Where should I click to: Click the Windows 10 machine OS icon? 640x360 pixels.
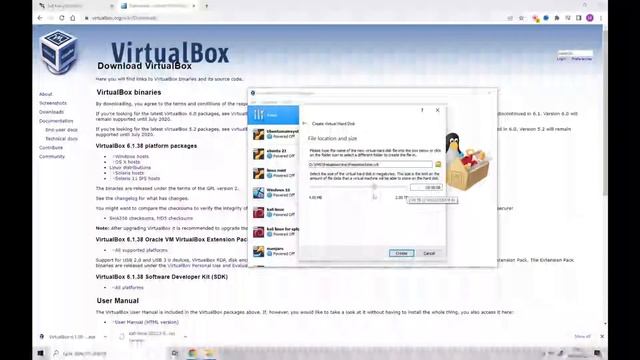[x=258, y=193]
